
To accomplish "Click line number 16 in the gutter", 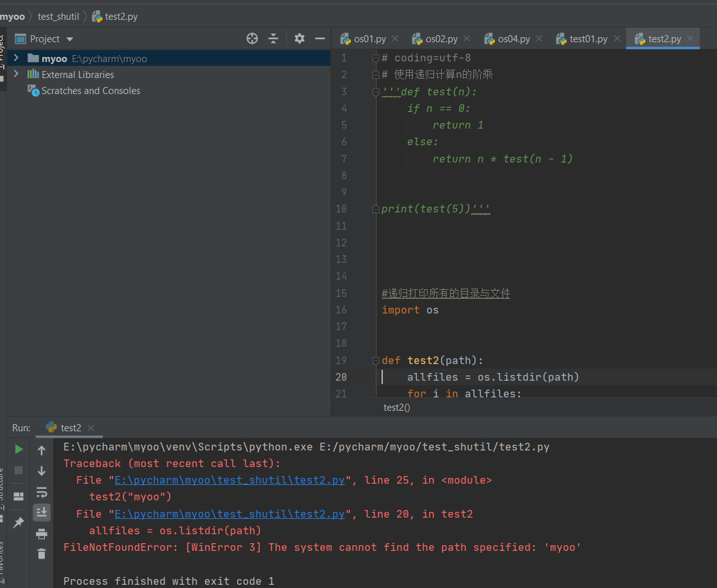I will pos(341,310).
